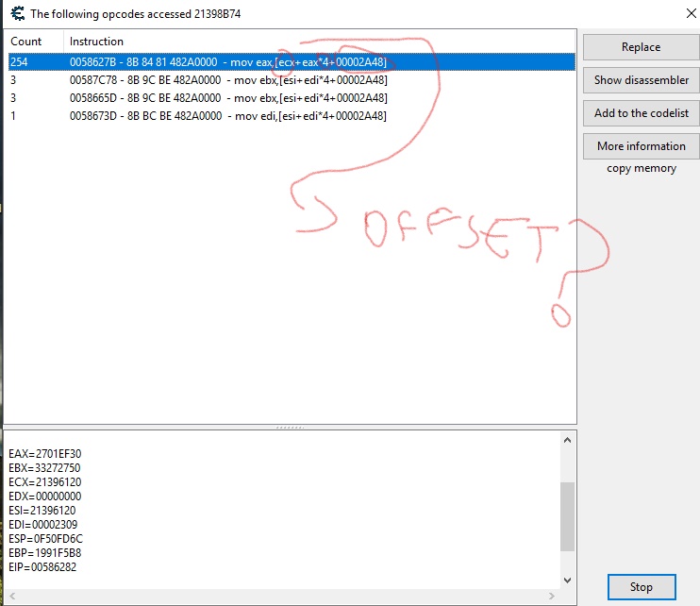Click the Cheat Engine icon in title bar
Image resolution: width=700 pixels, height=606 pixels.
coord(17,13)
